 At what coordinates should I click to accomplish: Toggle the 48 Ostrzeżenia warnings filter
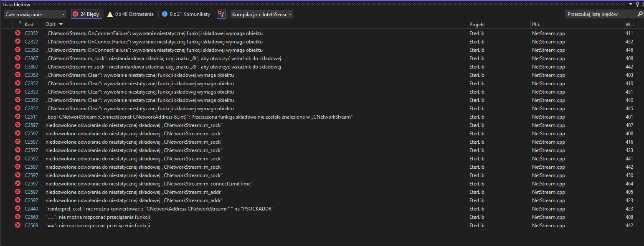130,14
